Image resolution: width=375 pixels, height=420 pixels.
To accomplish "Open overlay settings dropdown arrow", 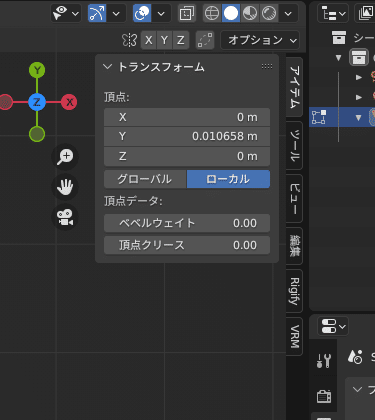I will click(161, 14).
